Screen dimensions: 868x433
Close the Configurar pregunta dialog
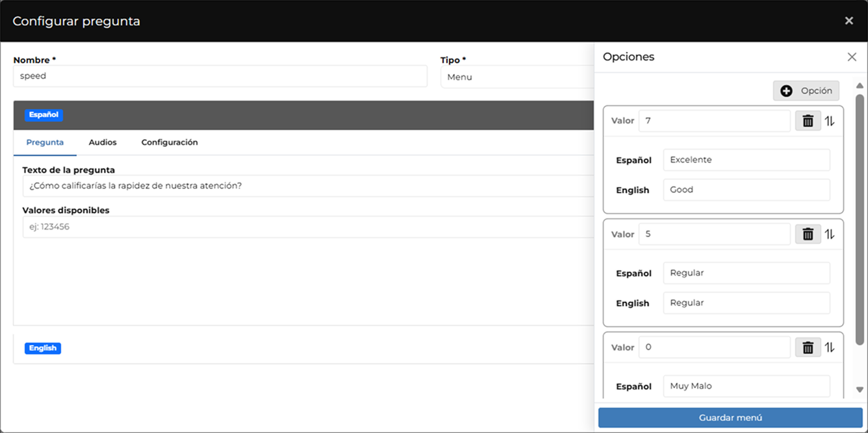pos(849,21)
